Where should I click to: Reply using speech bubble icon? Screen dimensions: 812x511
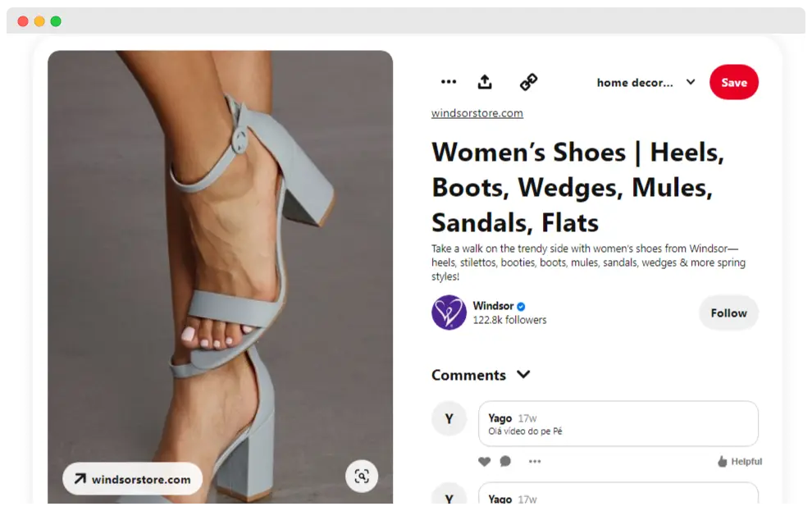pos(505,461)
